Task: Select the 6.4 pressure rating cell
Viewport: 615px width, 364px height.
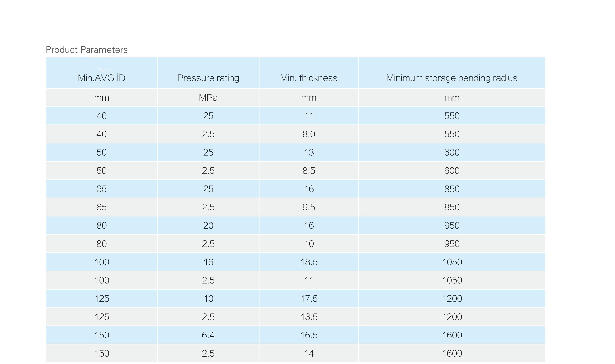Action: click(x=208, y=335)
